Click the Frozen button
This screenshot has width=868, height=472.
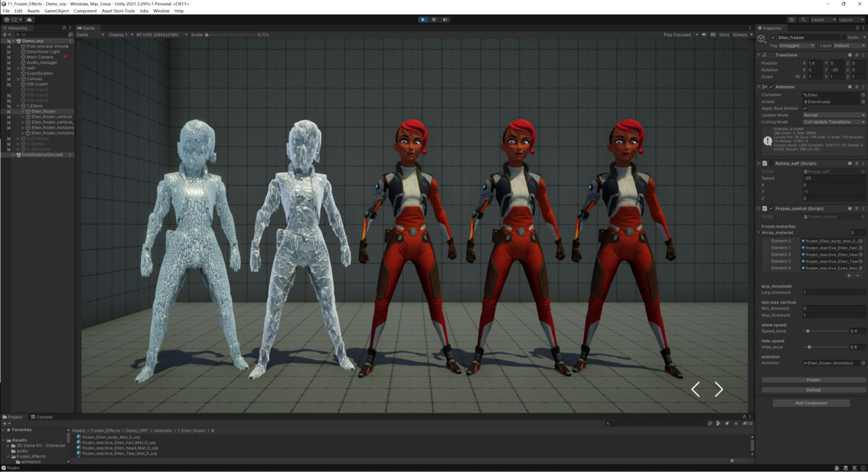pos(813,379)
